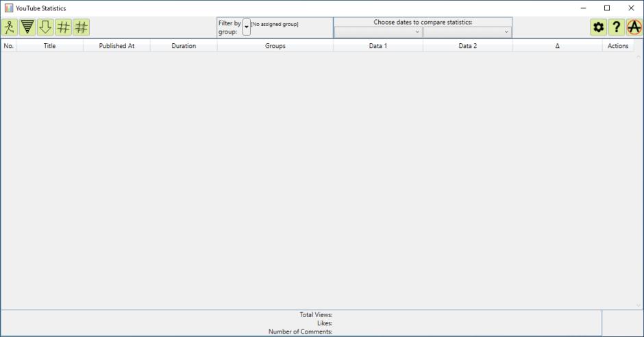Click the Data 1 column header
The image size is (644, 337).
click(378, 46)
